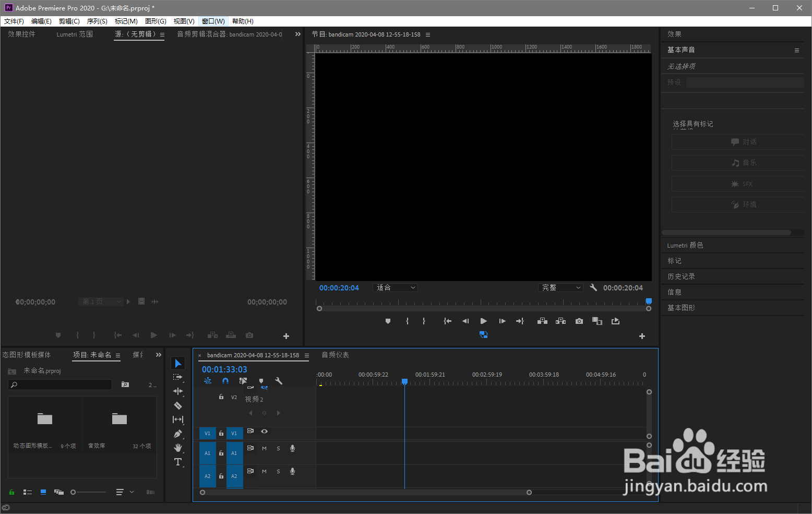Select the Razor tool
Screen dimensions: 812x514
pyautogui.click(x=178, y=405)
